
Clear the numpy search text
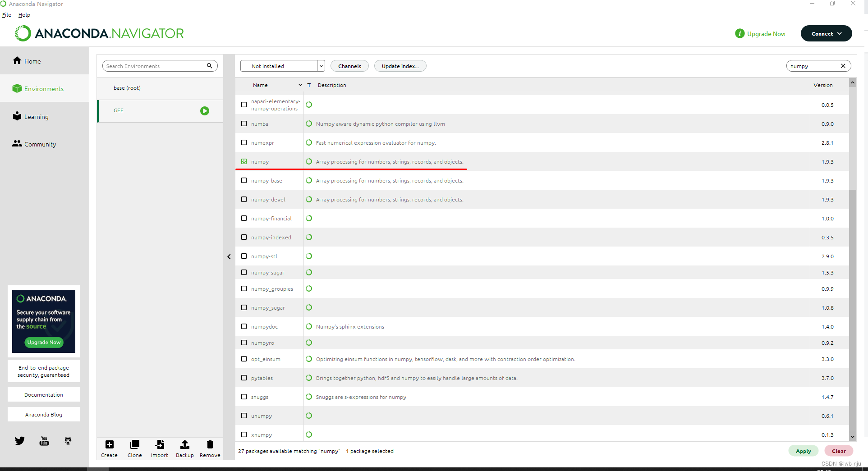pos(843,66)
